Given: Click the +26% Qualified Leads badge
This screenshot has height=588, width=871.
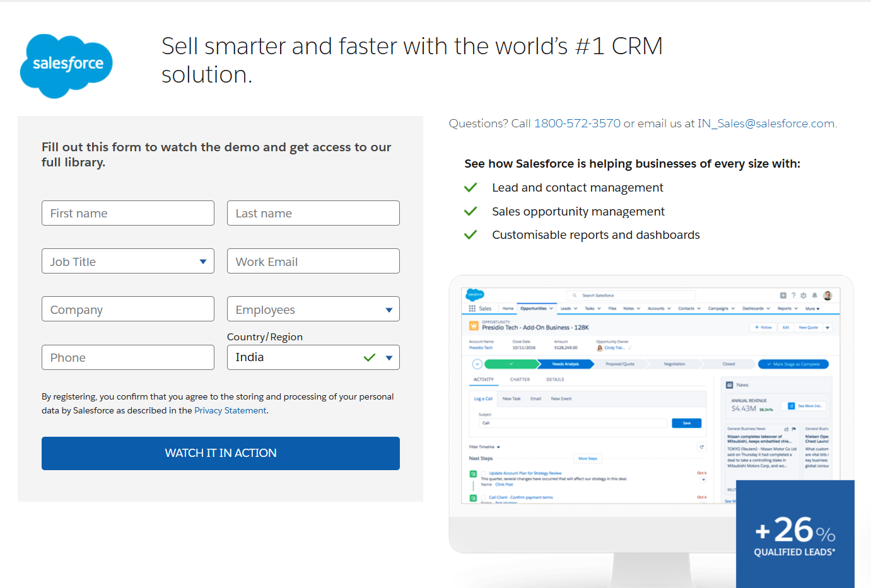Looking at the screenshot, I should click(x=795, y=534).
